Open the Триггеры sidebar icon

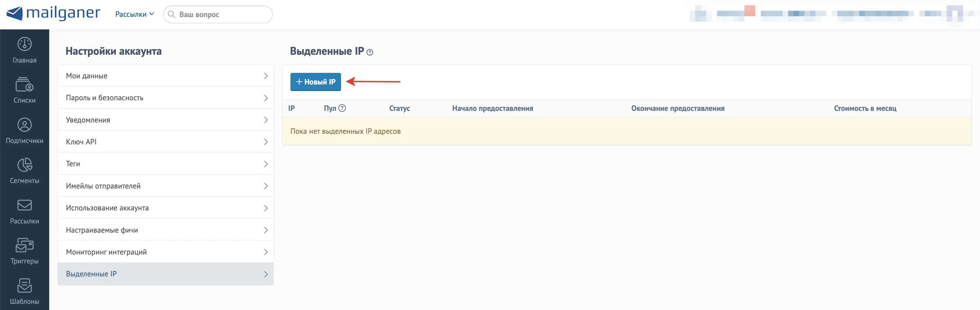(24, 245)
